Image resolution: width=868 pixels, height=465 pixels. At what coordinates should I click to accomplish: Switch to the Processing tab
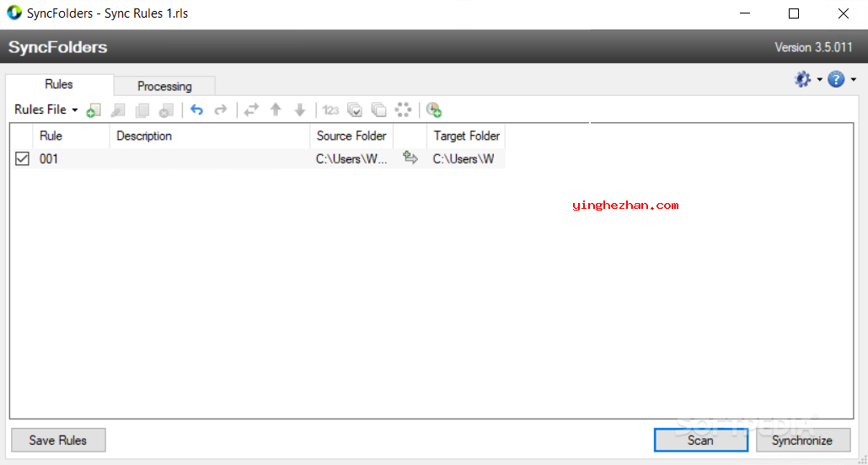(x=164, y=87)
